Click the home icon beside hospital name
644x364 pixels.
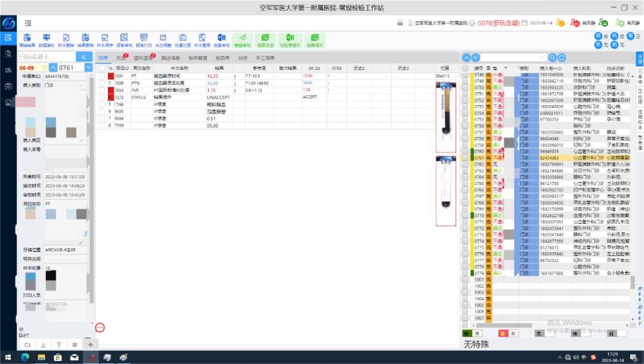click(472, 23)
